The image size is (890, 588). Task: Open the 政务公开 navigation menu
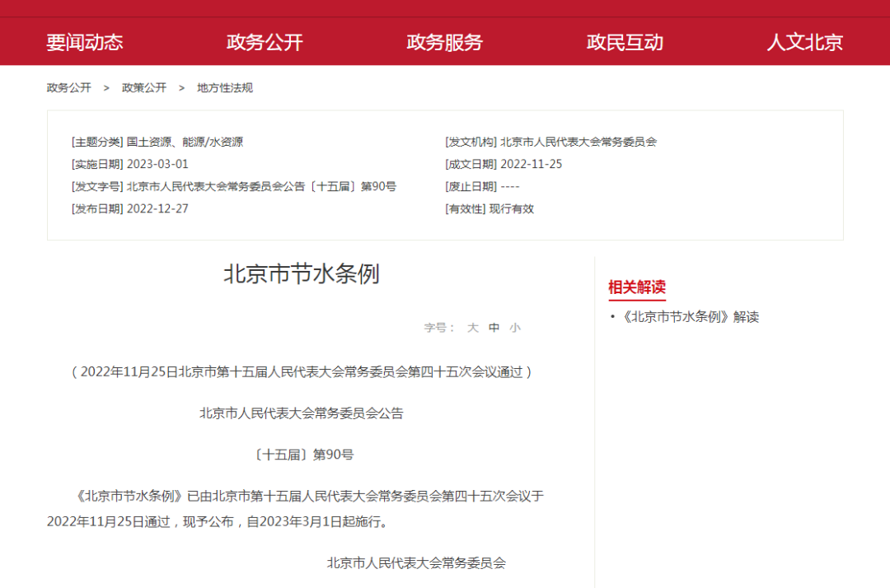pyautogui.click(x=264, y=43)
